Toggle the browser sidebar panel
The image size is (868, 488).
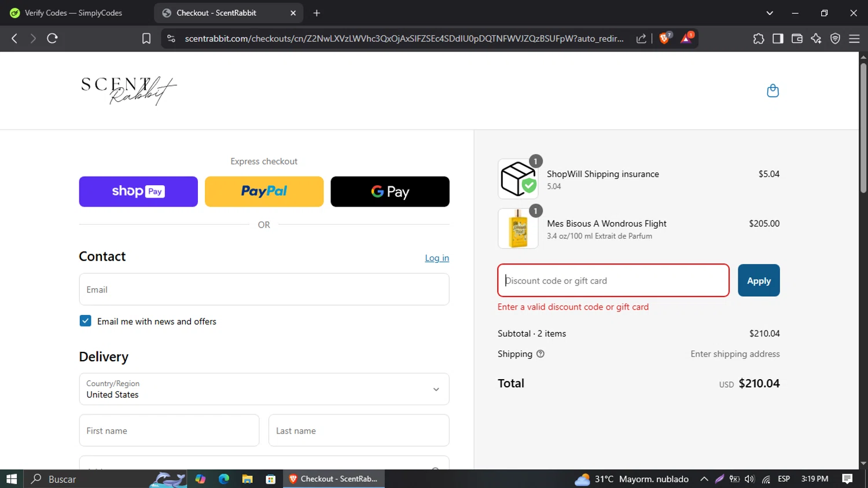coord(778,38)
